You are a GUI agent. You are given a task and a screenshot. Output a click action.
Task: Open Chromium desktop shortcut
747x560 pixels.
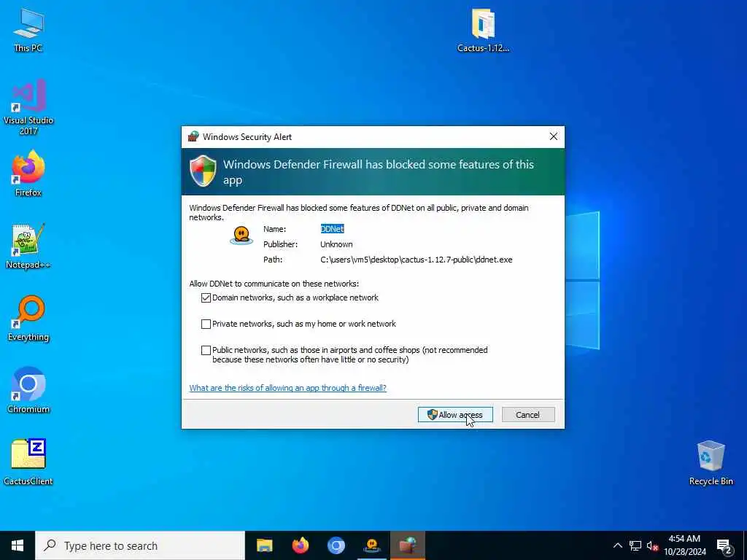(28, 391)
